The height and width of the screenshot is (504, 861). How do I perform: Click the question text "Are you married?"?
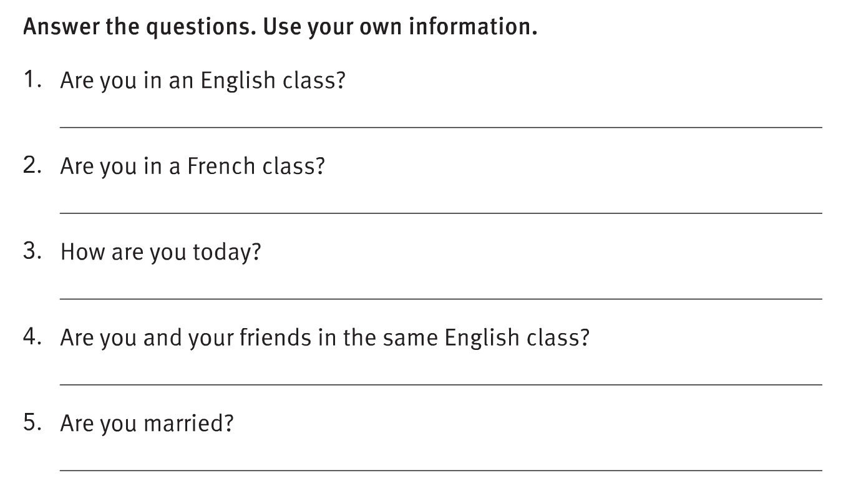tap(147, 424)
